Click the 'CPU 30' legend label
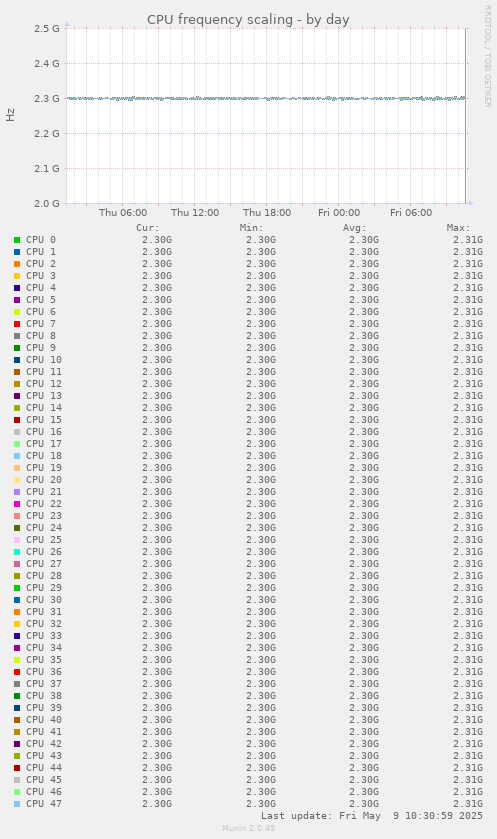This screenshot has width=497, height=839. pos(44,600)
